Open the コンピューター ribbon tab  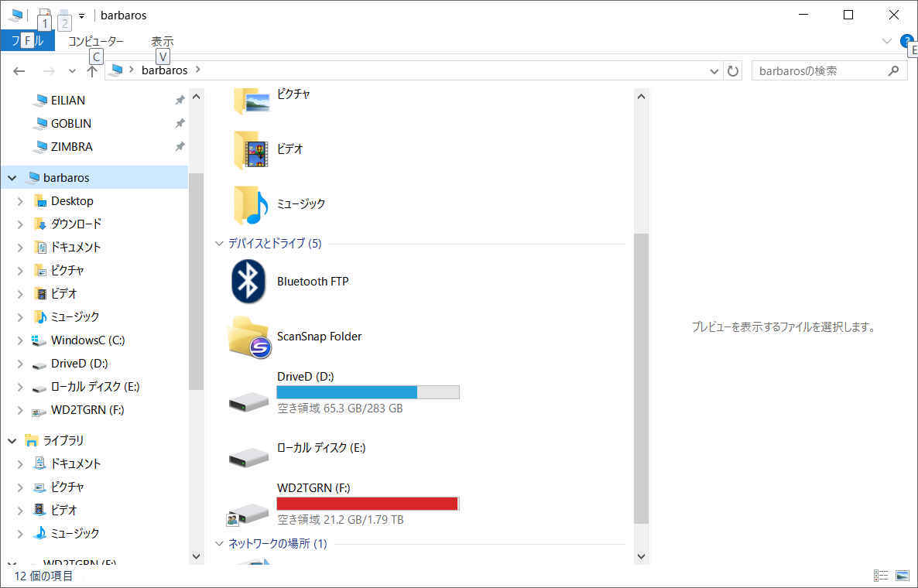pos(96,41)
